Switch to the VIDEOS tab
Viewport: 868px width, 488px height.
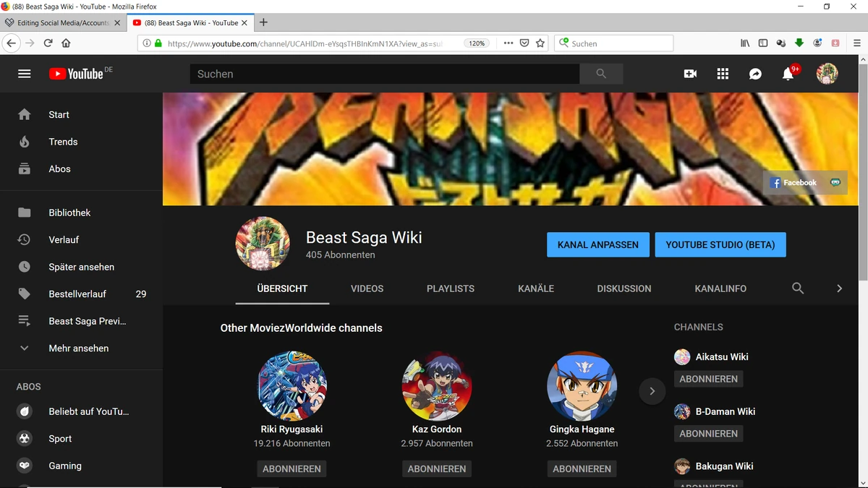pos(367,288)
